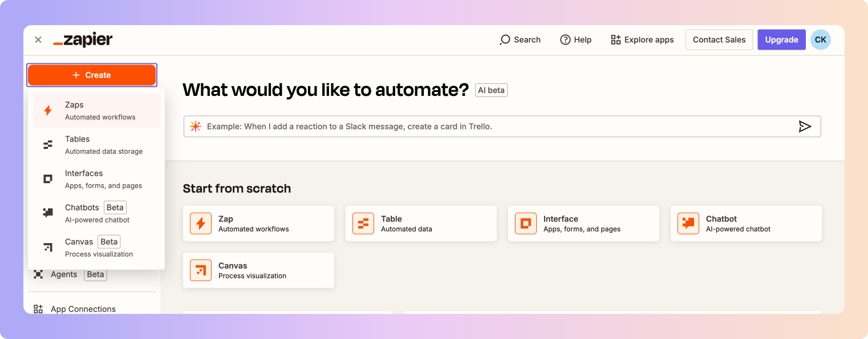Click the Agents sidebar icon
Image resolution: width=868 pixels, height=339 pixels.
coord(38,275)
